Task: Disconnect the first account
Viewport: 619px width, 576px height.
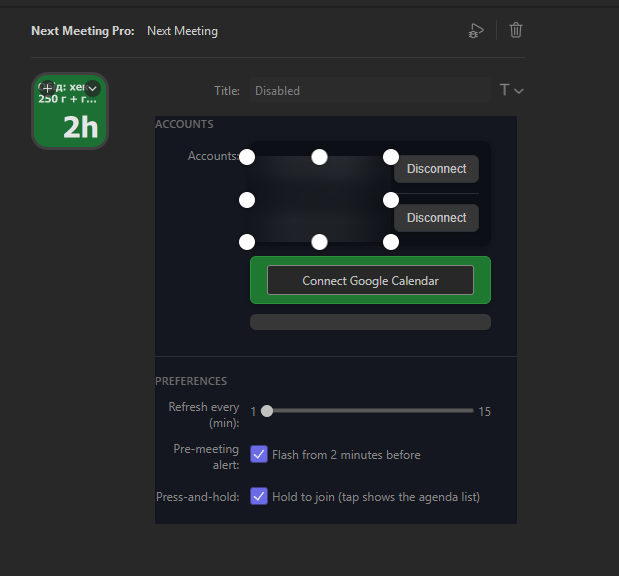Action: tap(436, 169)
